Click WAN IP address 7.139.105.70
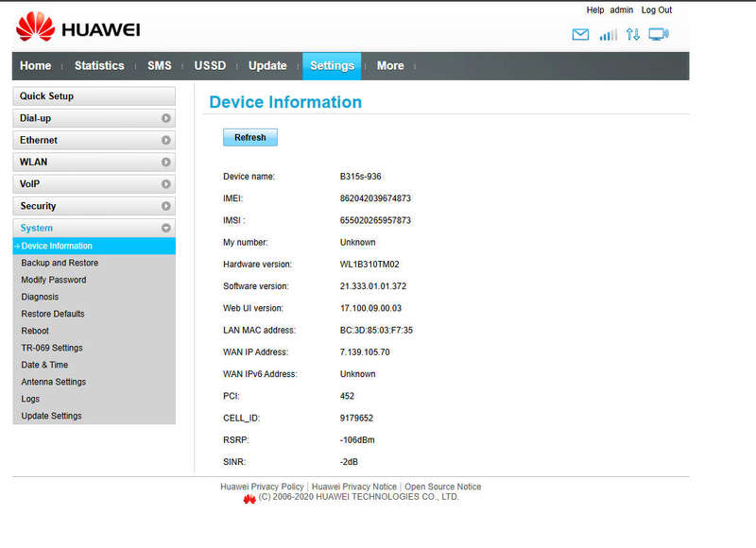Viewport: 756px width, 548px height. pos(365,352)
